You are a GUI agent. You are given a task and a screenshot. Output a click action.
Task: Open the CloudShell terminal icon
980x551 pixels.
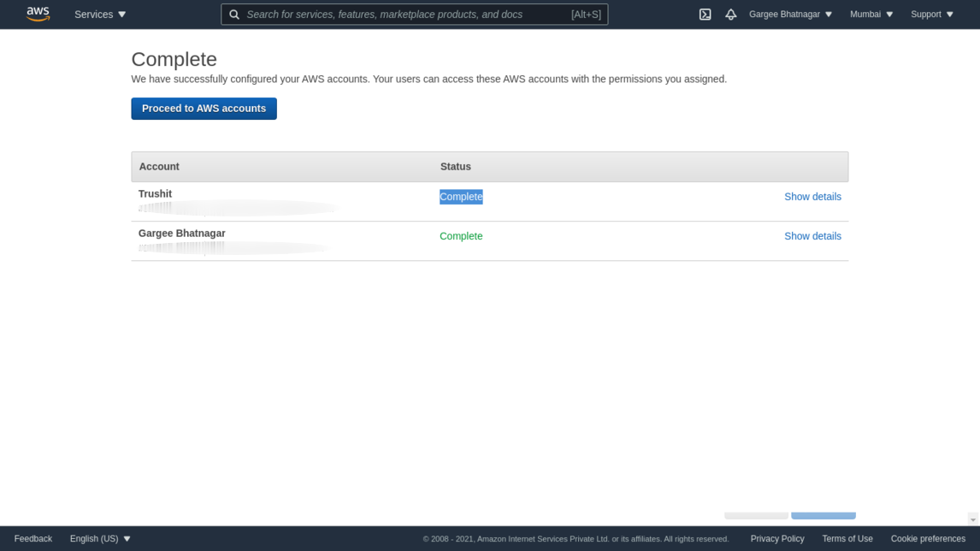(x=705, y=15)
